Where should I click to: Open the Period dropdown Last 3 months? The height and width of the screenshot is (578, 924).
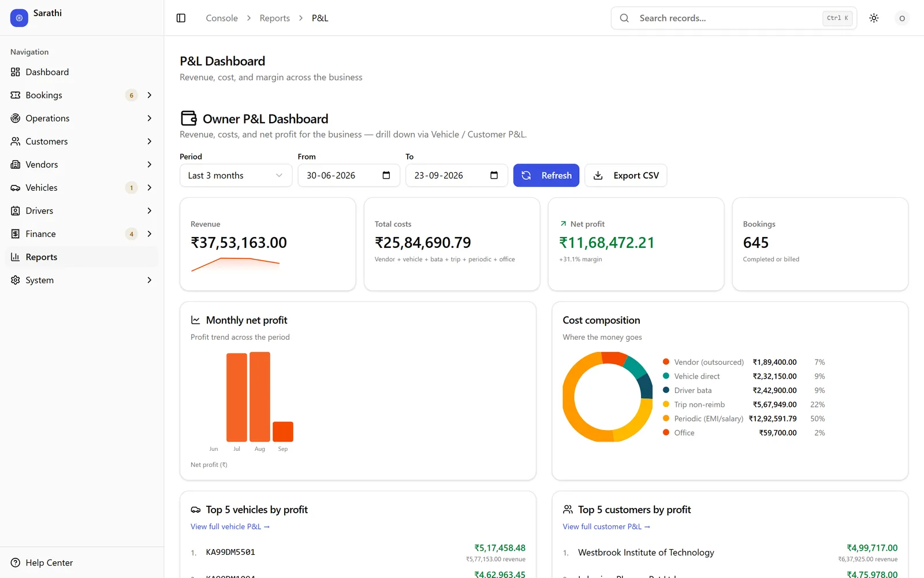[x=236, y=175]
